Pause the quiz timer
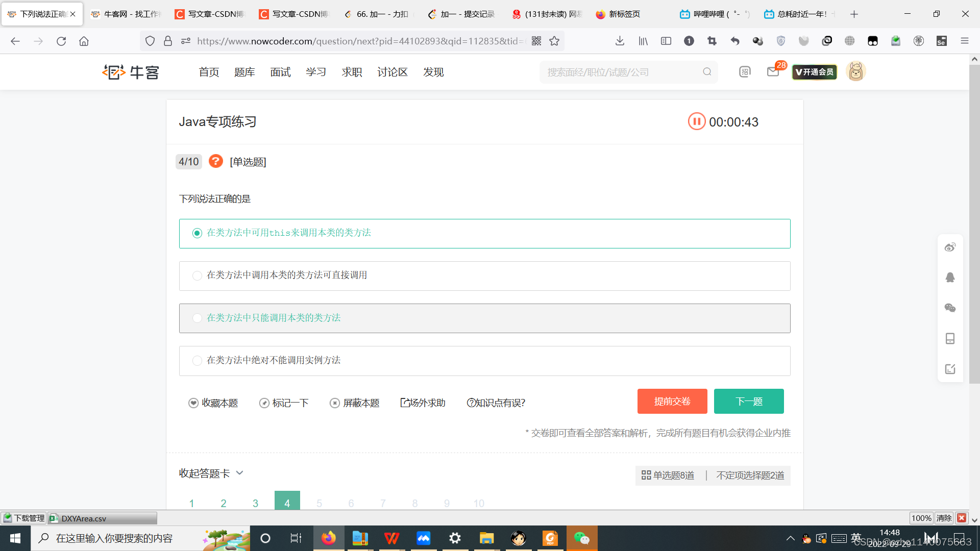The height and width of the screenshot is (551, 980). click(696, 122)
